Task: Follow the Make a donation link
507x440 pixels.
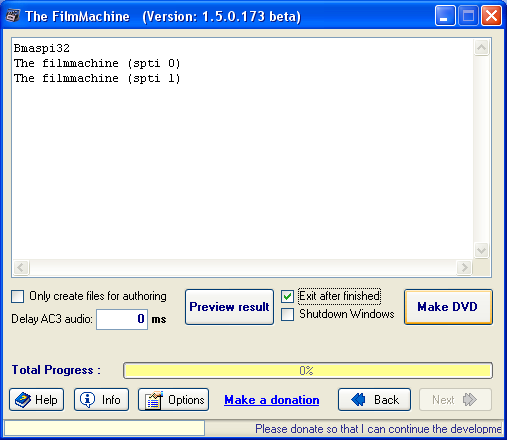Action: tap(272, 400)
